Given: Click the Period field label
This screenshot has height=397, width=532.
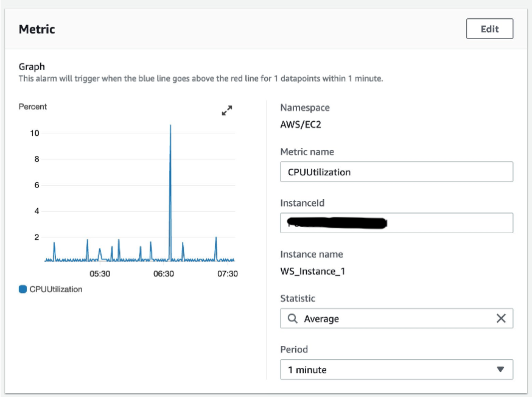Looking at the screenshot, I should (x=294, y=349).
